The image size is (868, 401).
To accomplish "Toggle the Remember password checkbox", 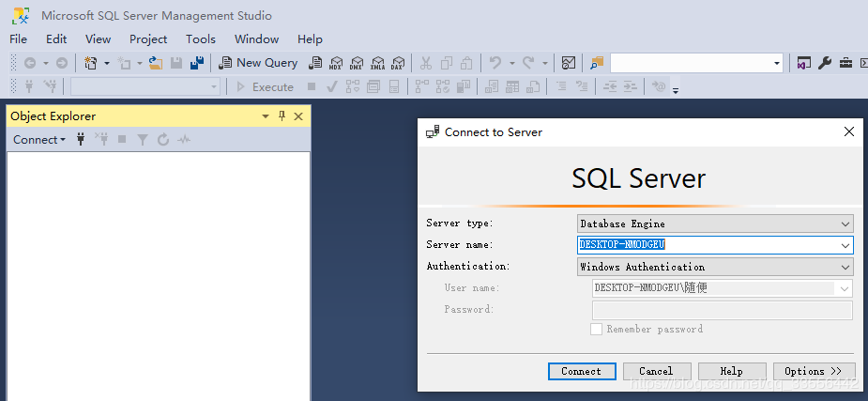I will [596, 329].
